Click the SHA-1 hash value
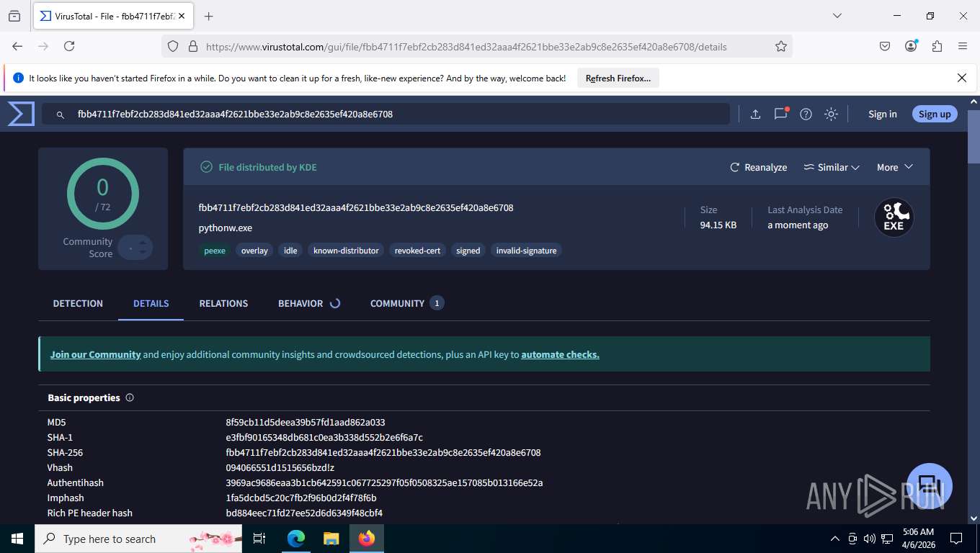 (324, 437)
